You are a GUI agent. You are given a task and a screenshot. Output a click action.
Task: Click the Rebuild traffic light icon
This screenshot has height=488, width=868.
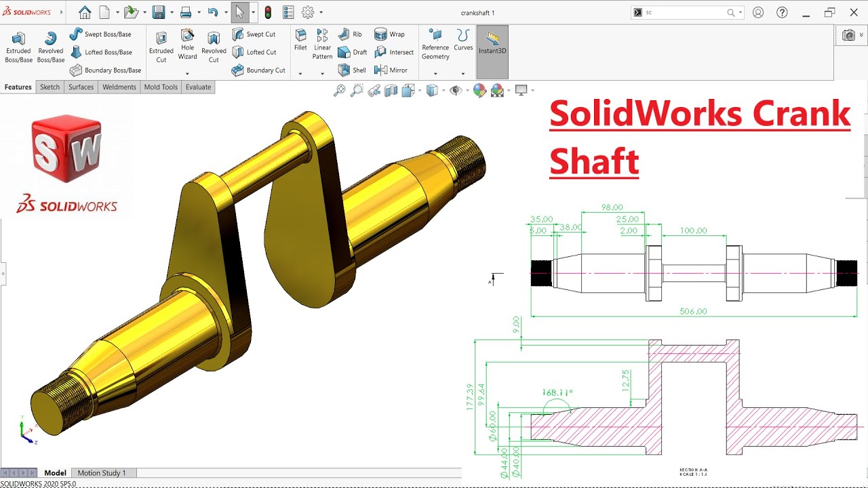(x=268, y=12)
